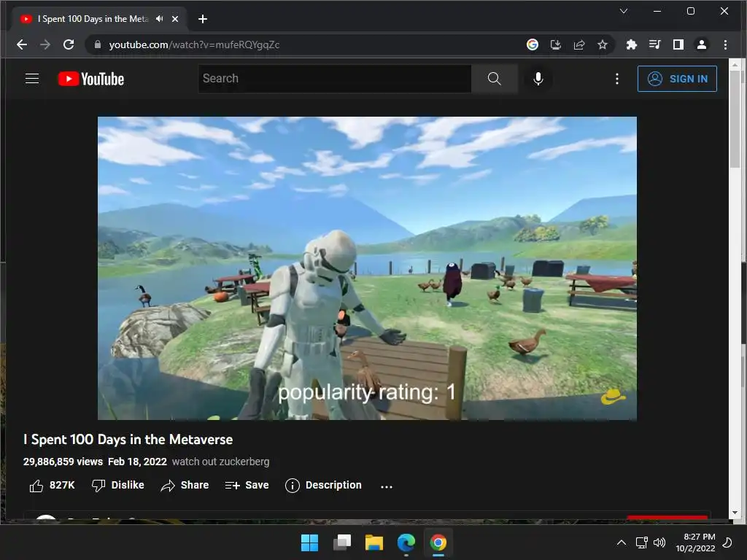Viewport: 747px width, 560px height.
Task: Click the YouTube Search field
Action: point(335,79)
